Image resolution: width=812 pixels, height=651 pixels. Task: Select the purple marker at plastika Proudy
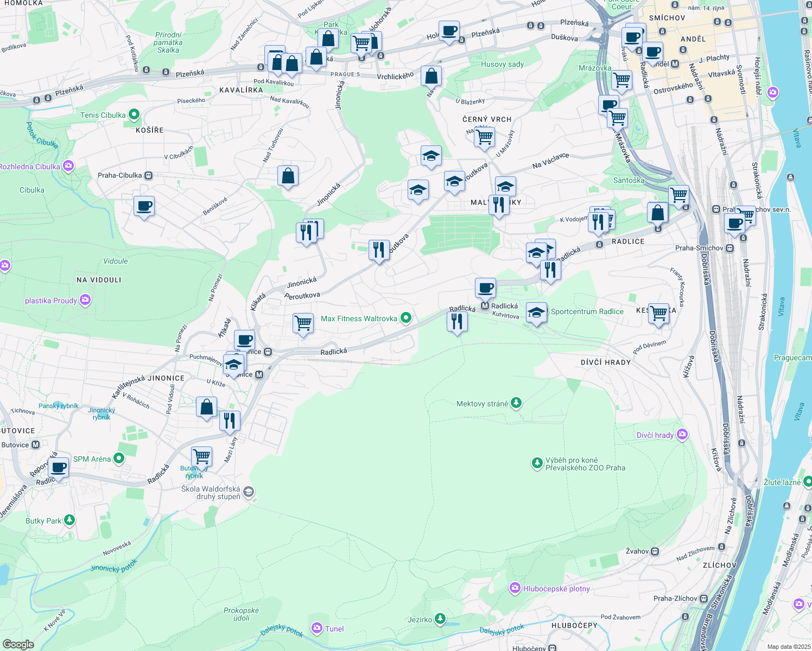[x=85, y=300]
